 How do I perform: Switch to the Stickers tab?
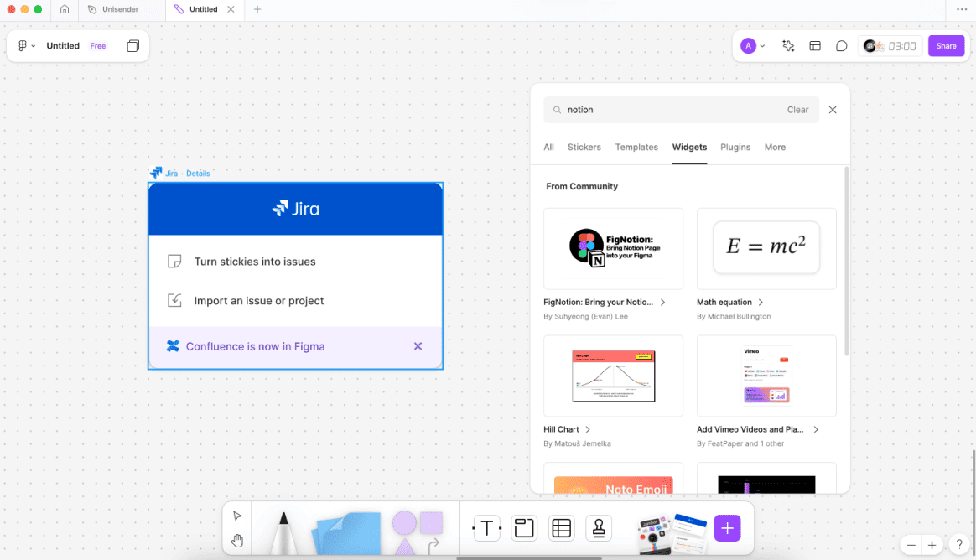(584, 148)
